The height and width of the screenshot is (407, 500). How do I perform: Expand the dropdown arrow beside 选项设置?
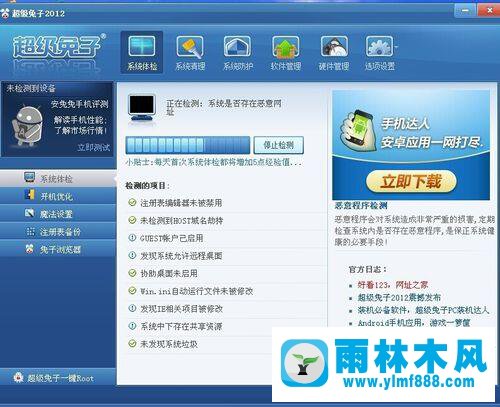coord(396,48)
